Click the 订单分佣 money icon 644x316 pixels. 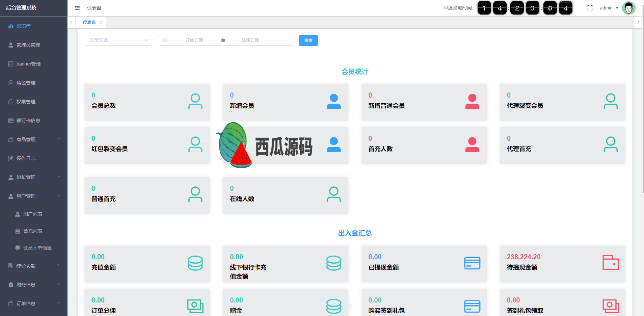click(x=195, y=306)
